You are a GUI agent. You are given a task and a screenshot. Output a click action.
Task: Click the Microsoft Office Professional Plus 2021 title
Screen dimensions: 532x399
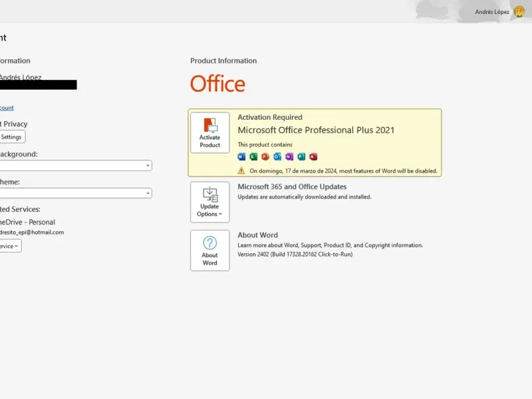click(x=316, y=130)
